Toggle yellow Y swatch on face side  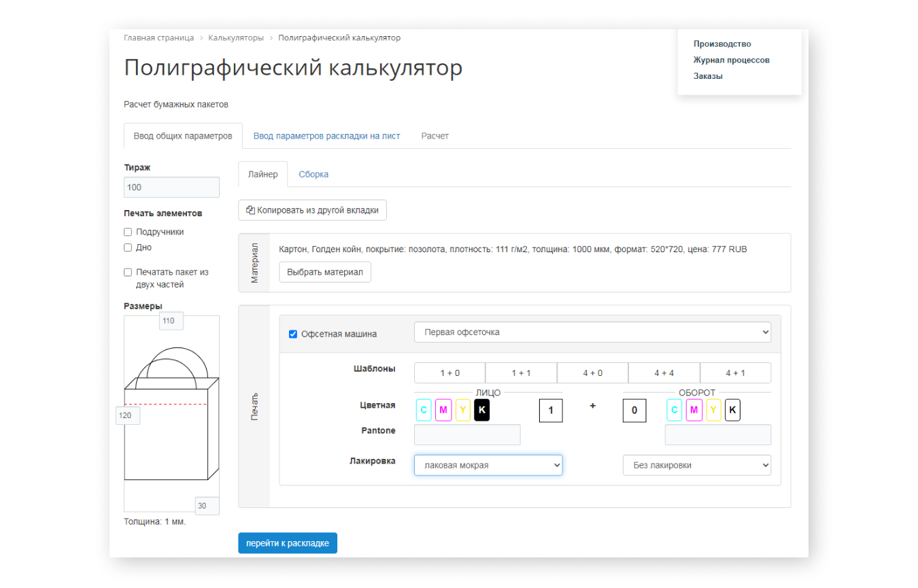[463, 410]
